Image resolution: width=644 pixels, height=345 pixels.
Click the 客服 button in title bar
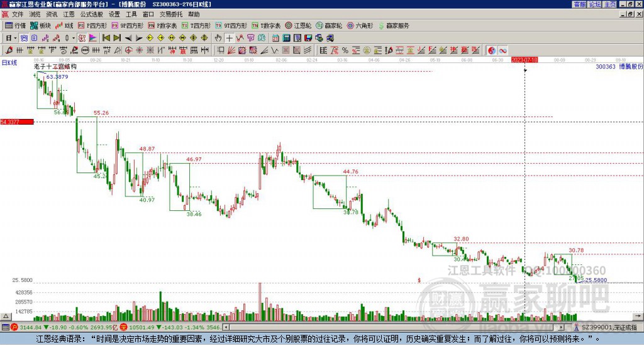coord(579,4)
